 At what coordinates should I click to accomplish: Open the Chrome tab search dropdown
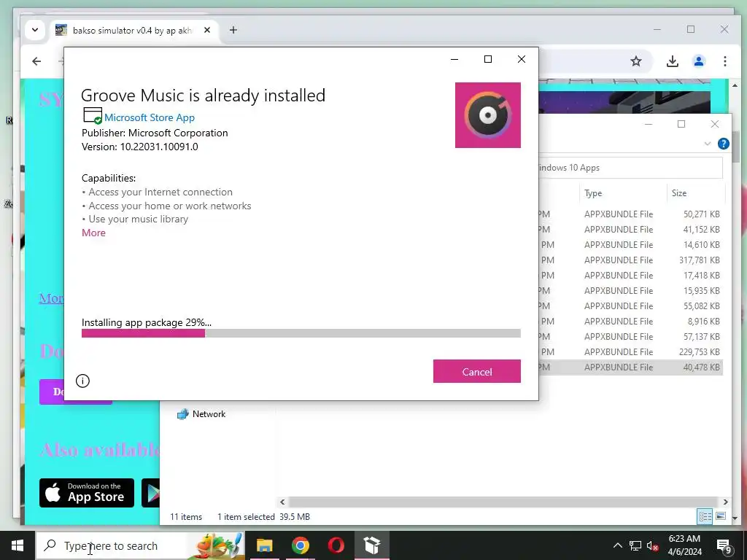pos(35,30)
